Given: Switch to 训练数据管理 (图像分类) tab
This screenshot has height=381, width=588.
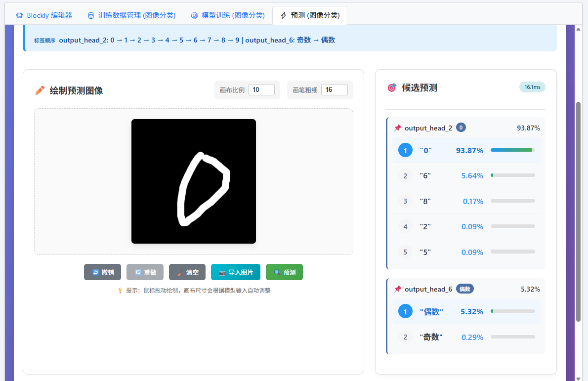Looking at the screenshot, I should click(x=131, y=15).
